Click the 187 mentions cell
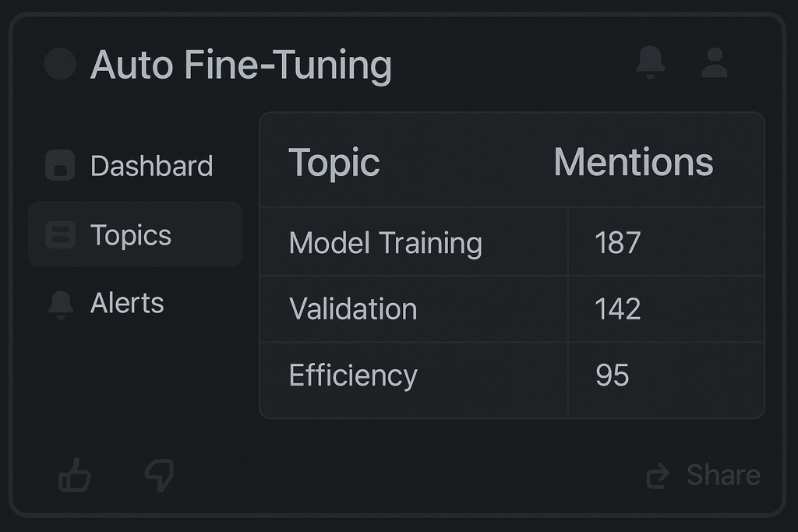This screenshot has width=798, height=532. coord(617,243)
